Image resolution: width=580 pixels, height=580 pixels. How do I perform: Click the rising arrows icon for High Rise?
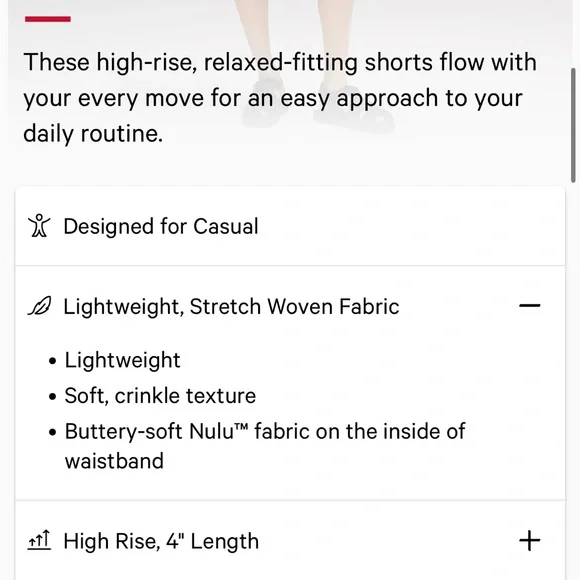[39, 540]
